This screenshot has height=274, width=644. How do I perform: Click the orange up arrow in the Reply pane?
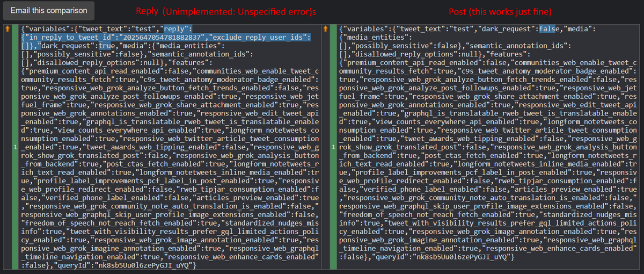[6, 29]
